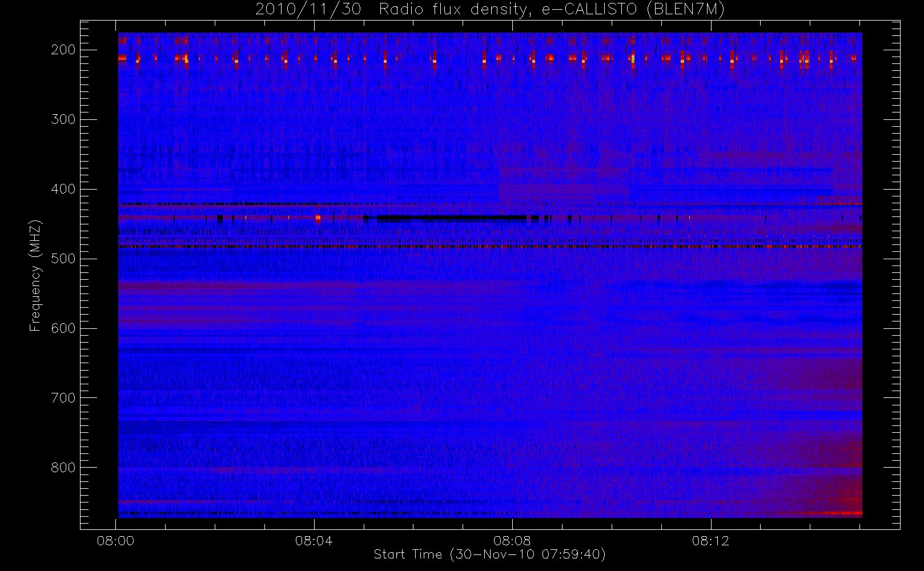Click the 400 frequency tick label
Image resolution: width=924 pixels, height=571 pixels.
pyautogui.click(x=63, y=189)
